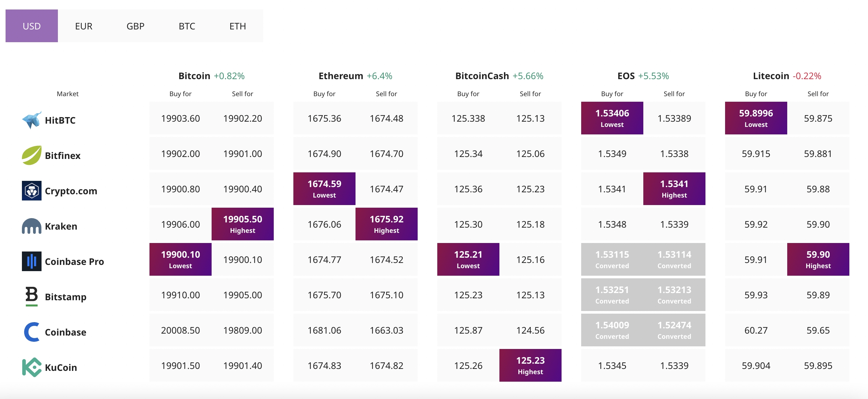Open the Crypto.com lion logo icon
868x399 pixels.
click(32, 191)
